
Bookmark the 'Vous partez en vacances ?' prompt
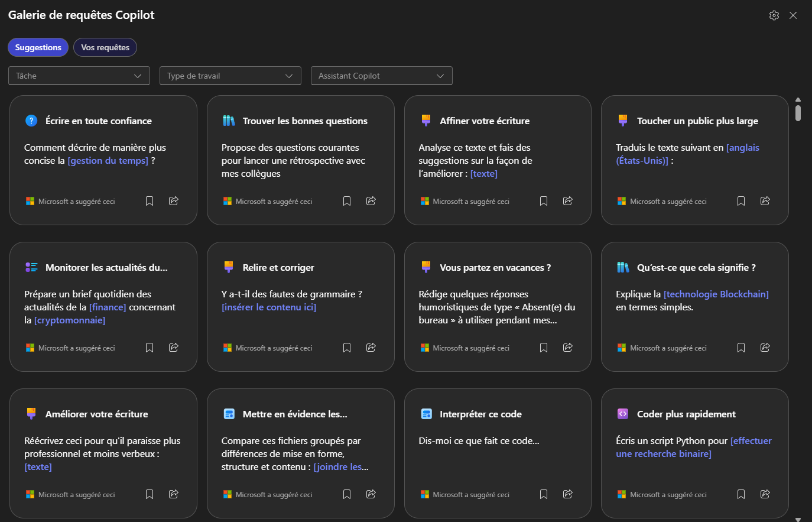click(544, 348)
